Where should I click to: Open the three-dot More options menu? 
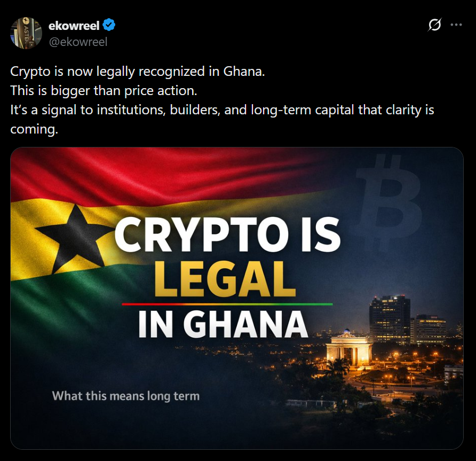pyautogui.click(x=456, y=25)
